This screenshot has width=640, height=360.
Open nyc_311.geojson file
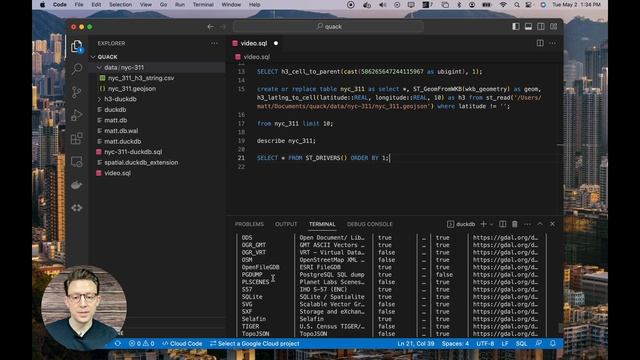click(131, 89)
